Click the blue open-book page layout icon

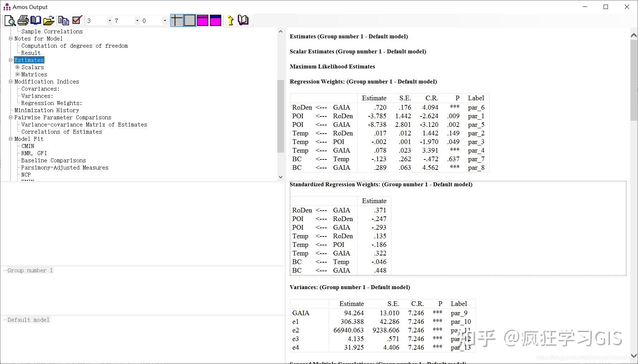point(36,20)
